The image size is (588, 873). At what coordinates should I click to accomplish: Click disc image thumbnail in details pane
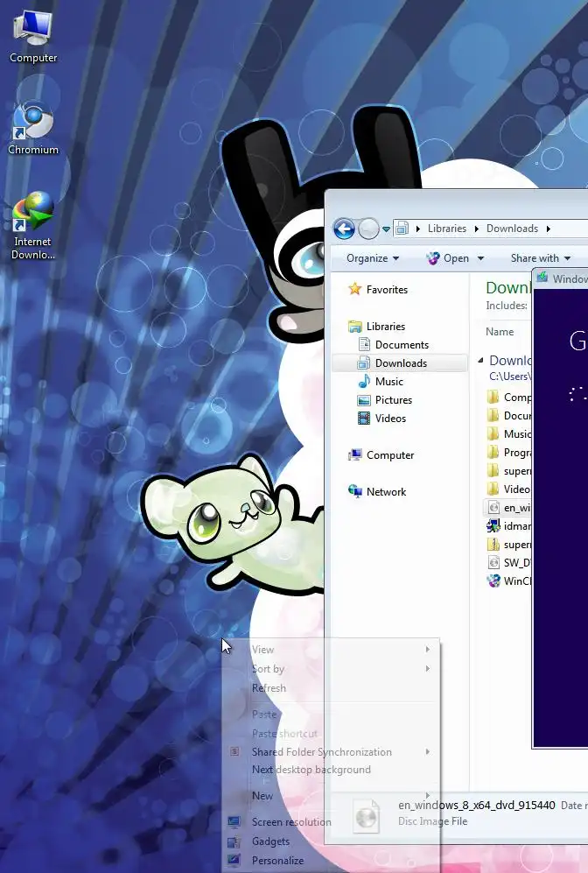(367, 817)
